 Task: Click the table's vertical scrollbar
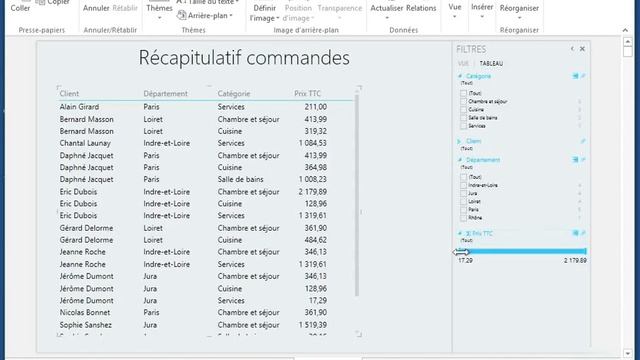click(357, 195)
